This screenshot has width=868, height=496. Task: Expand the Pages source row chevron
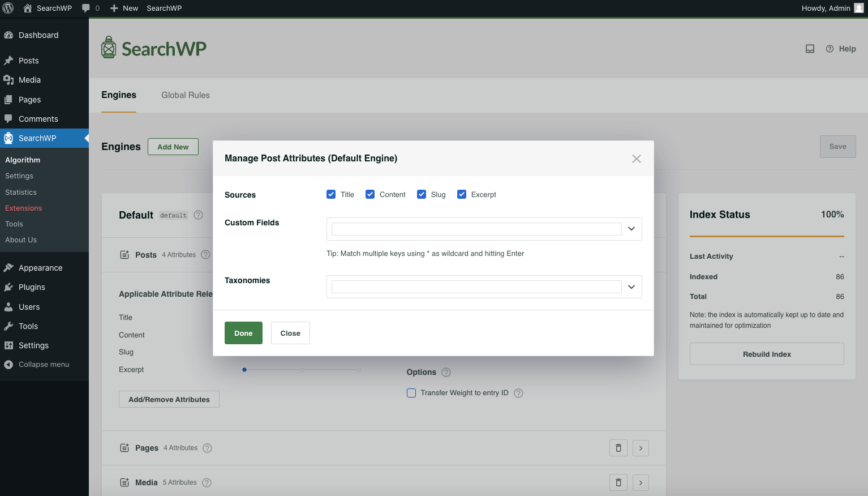pyautogui.click(x=641, y=448)
